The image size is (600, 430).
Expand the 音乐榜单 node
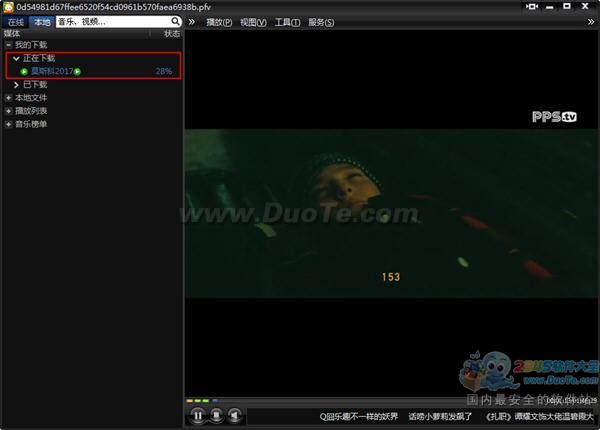coord(8,124)
